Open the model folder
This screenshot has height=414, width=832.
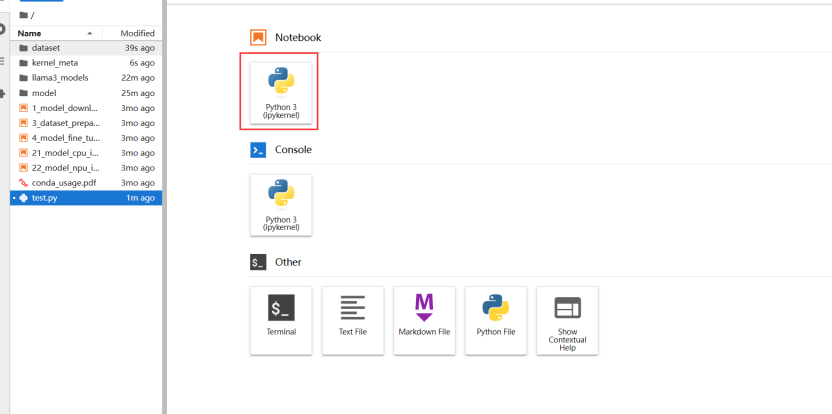click(86, 93)
